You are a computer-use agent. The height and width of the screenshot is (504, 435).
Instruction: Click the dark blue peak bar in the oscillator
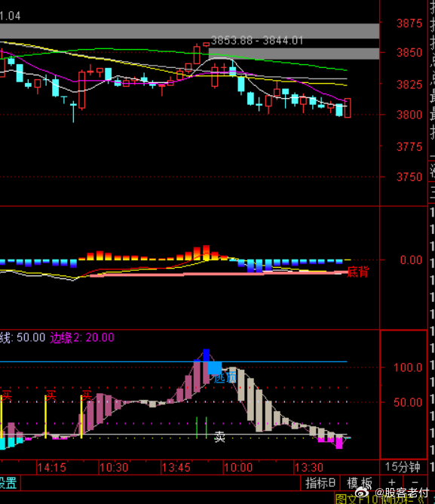click(207, 355)
